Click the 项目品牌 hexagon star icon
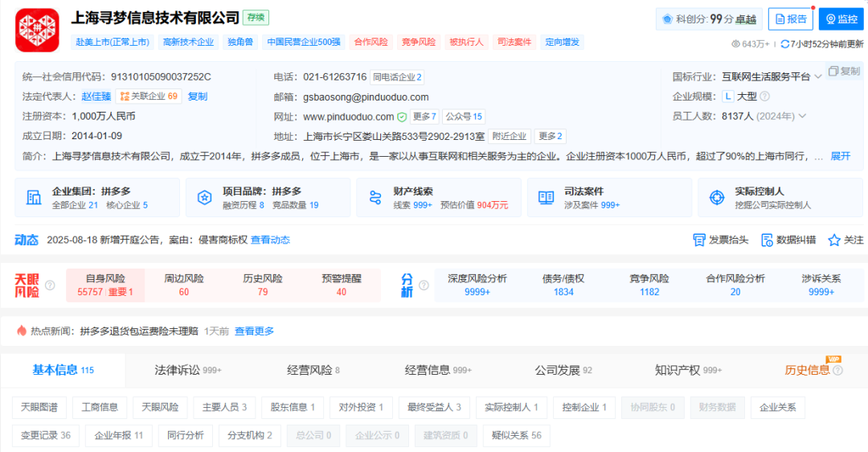This screenshot has height=452, width=868. click(x=204, y=197)
